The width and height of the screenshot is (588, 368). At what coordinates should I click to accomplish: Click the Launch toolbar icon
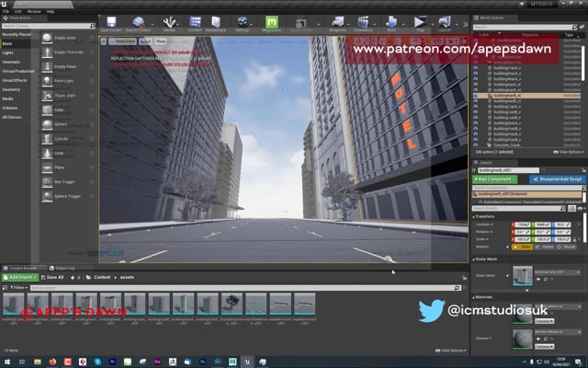tap(445, 22)
